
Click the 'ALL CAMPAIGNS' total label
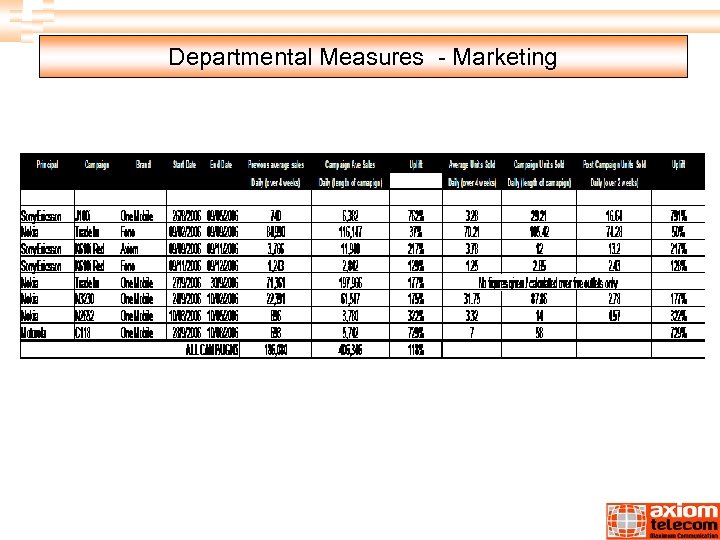pyautogui.click(x=212, y=350)
